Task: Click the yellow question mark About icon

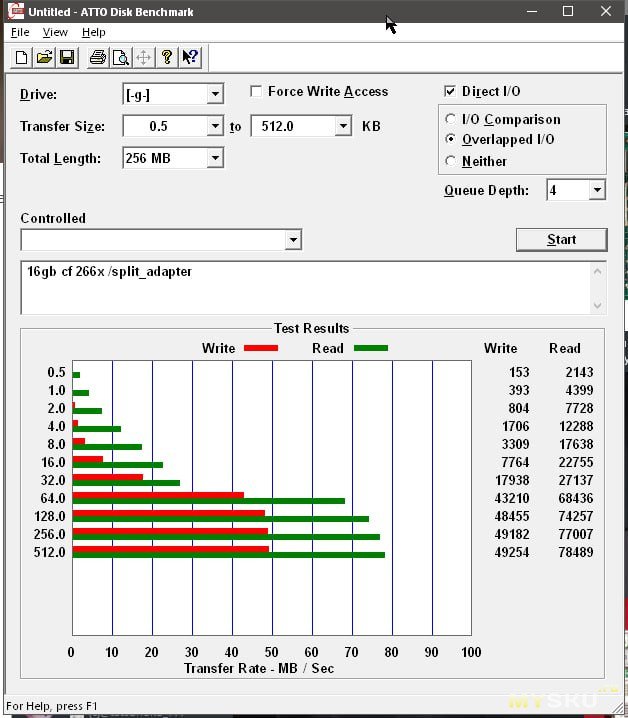Action: [x=167, y=57]
